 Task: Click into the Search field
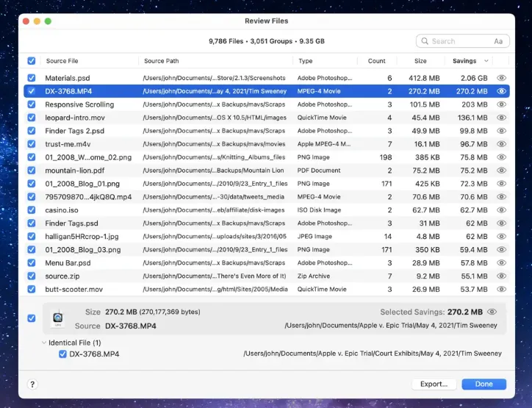point(462,41)
